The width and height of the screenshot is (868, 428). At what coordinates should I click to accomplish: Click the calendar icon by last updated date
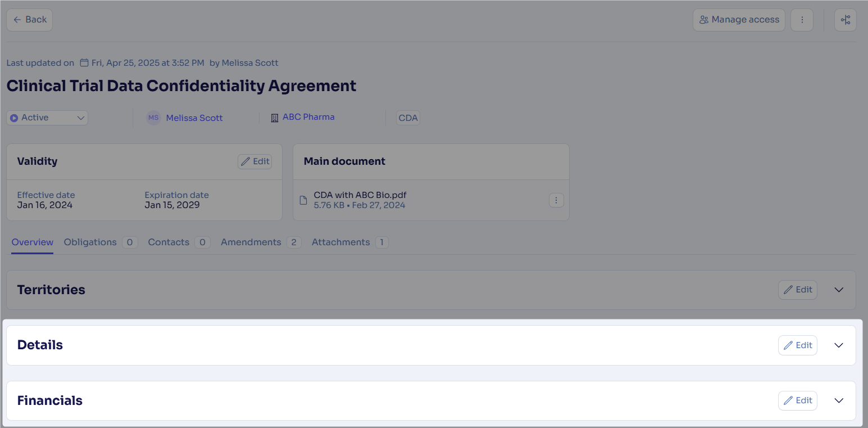click(84, 62)
